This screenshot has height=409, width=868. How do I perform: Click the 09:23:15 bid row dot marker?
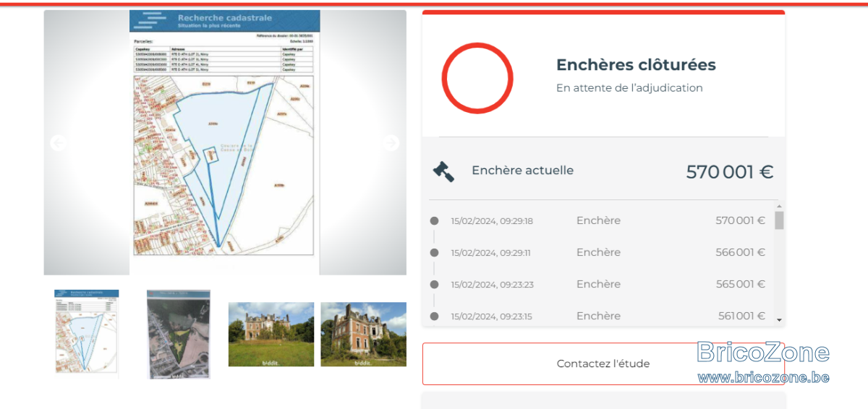tap(434, 316)
